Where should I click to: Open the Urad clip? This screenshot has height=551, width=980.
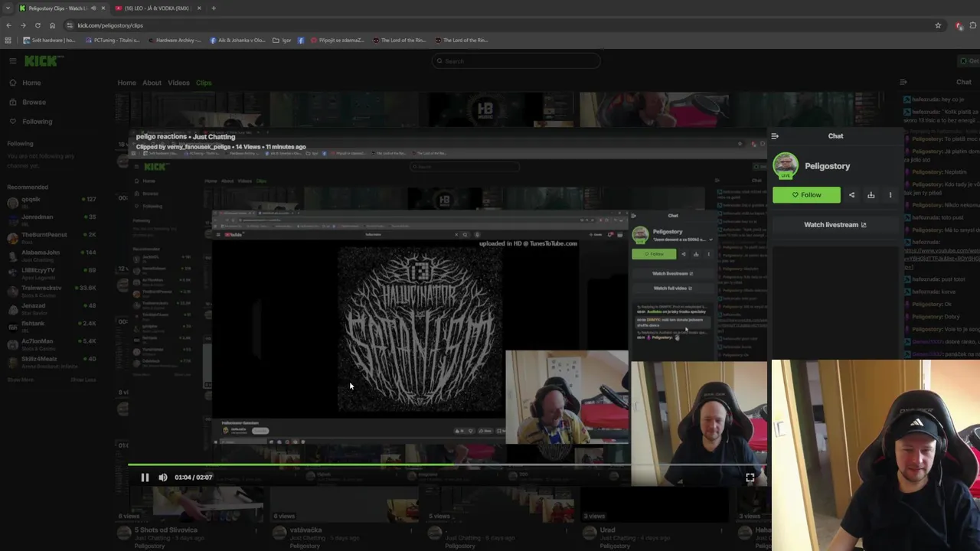point(608,530)
